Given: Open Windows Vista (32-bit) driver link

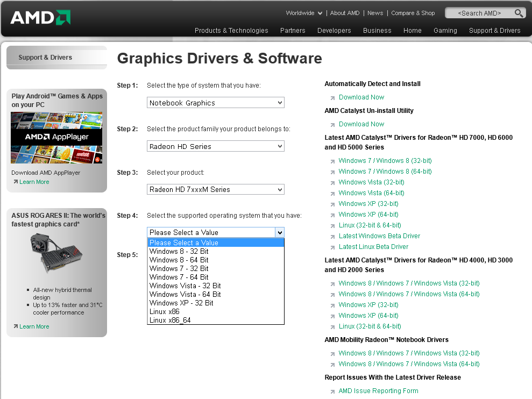Looking at the screenshot, I should point(372,182).
